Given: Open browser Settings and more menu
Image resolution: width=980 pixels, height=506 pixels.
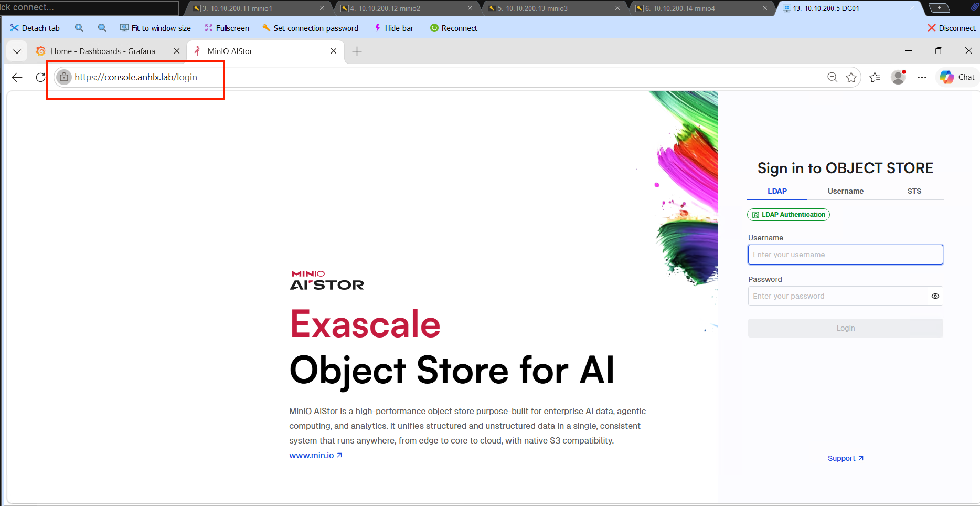Looking at the screenshot, I should pos(922,78).
